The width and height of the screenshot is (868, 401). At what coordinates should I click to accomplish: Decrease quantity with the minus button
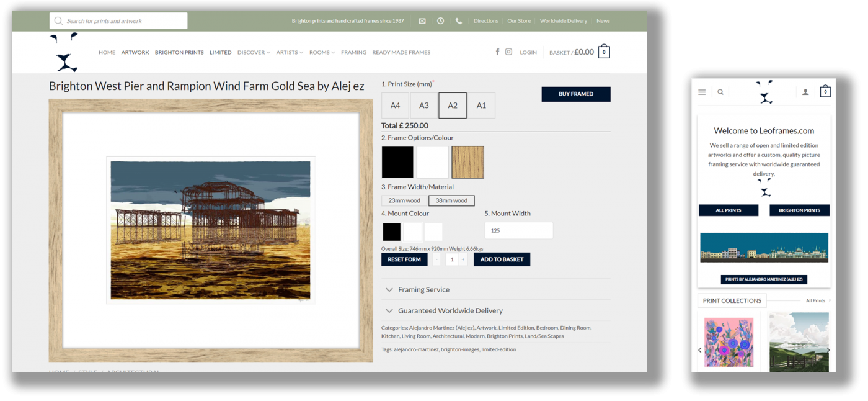(x=436, y=259)
